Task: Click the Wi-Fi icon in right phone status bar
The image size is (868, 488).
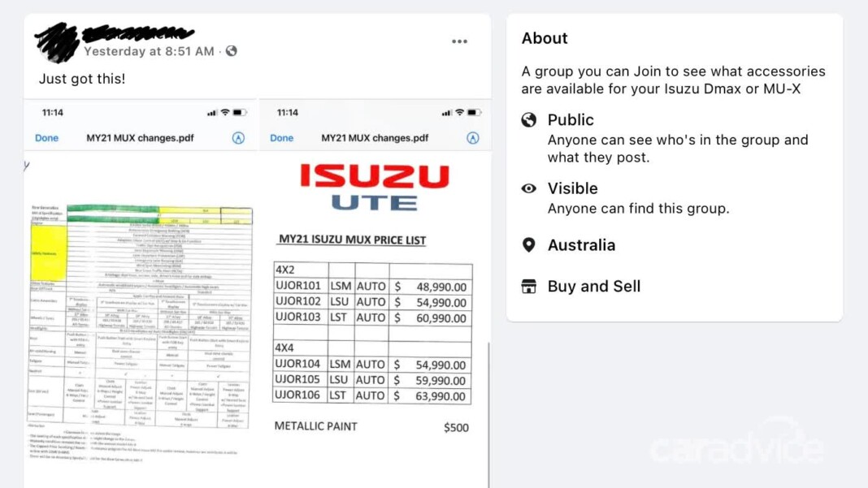Action: point(459,113)
